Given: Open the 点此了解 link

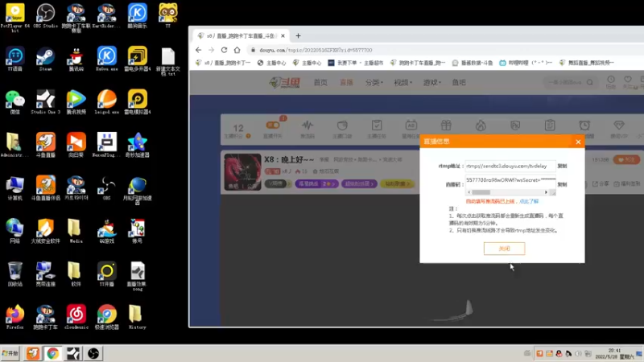Looking at the screenshot, I should 529,202.
